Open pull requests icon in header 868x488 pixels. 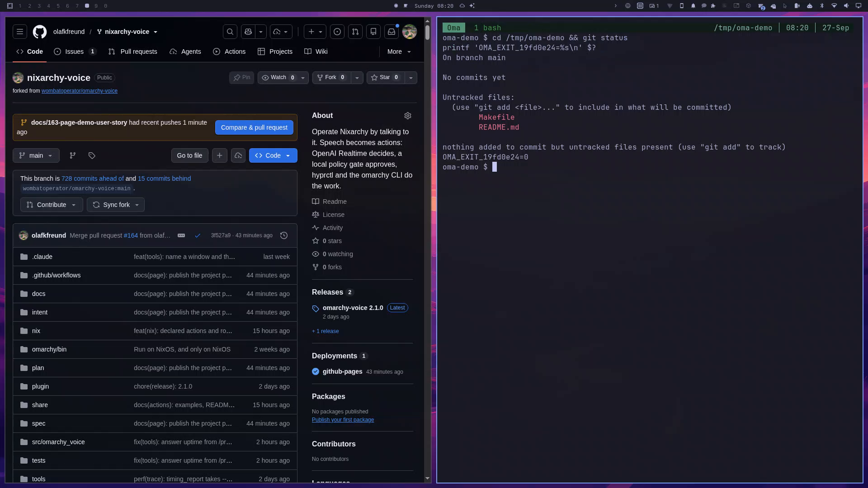[355, 32]
